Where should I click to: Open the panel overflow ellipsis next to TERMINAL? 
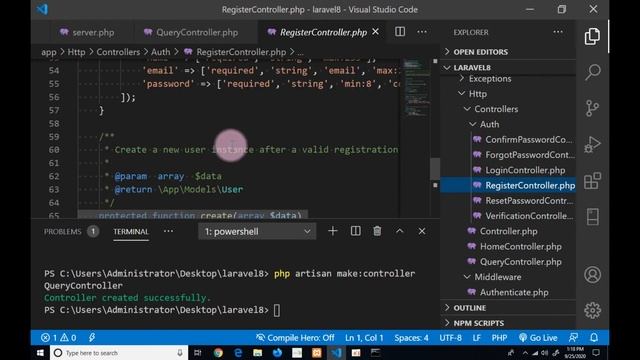168,231
